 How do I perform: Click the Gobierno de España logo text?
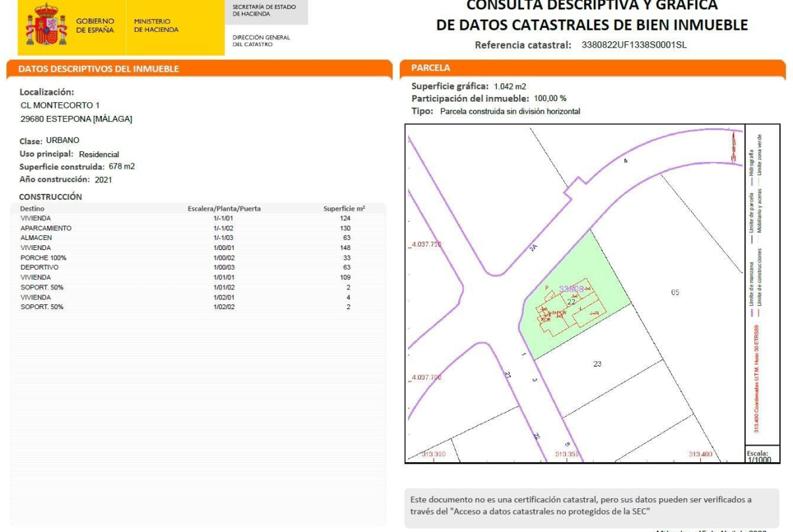pyautogui.click(x=95, y=26)
